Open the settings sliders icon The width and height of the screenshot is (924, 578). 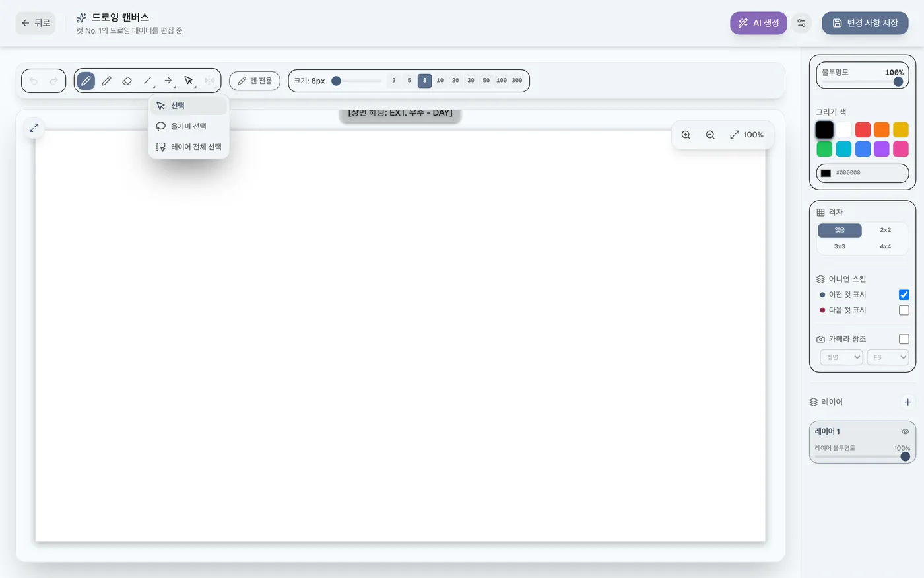click(x=801, y=23)
